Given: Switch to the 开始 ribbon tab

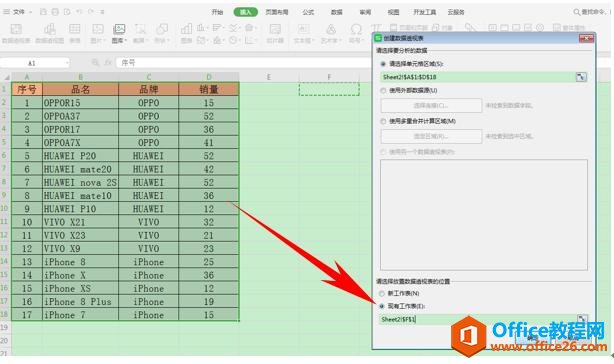Looking at the screenshot, I should click(x=217, y=12).
